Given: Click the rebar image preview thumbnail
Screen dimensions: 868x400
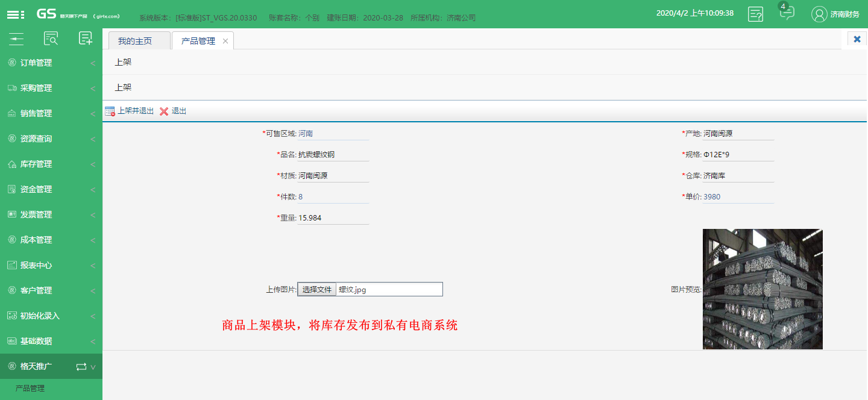Looking at the screenshot, I should (763, 289).
